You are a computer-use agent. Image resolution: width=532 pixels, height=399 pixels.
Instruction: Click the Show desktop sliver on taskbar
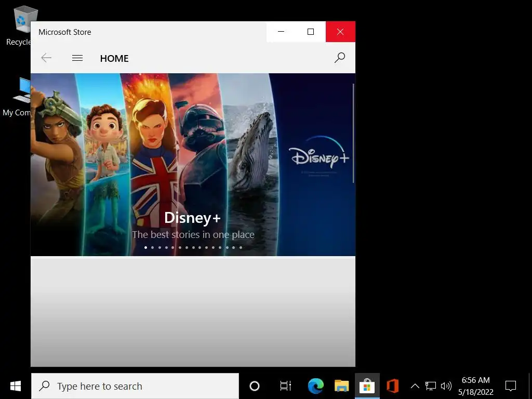click(530, 386)
